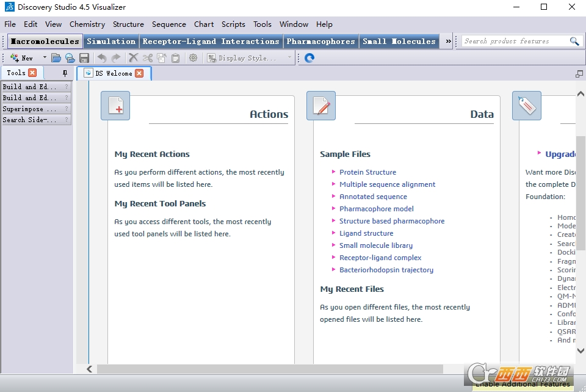Open the Ligand structure sample
The image size is (586, 392).
(366, 233)
